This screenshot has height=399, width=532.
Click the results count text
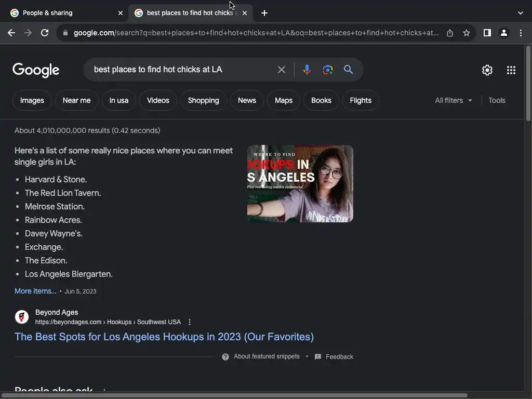pos(87,130)
